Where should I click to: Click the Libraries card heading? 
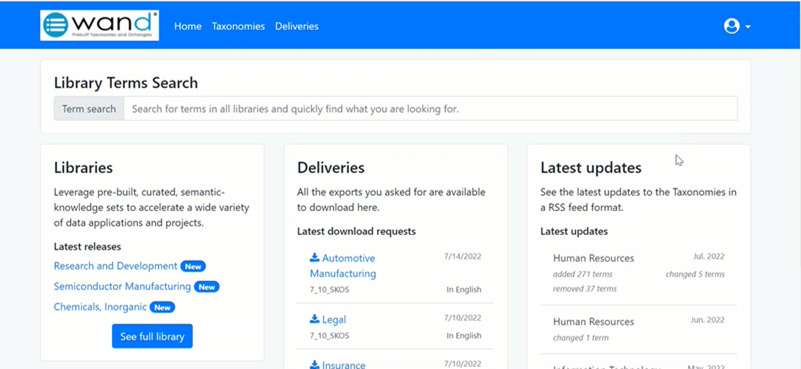(83, 168)
